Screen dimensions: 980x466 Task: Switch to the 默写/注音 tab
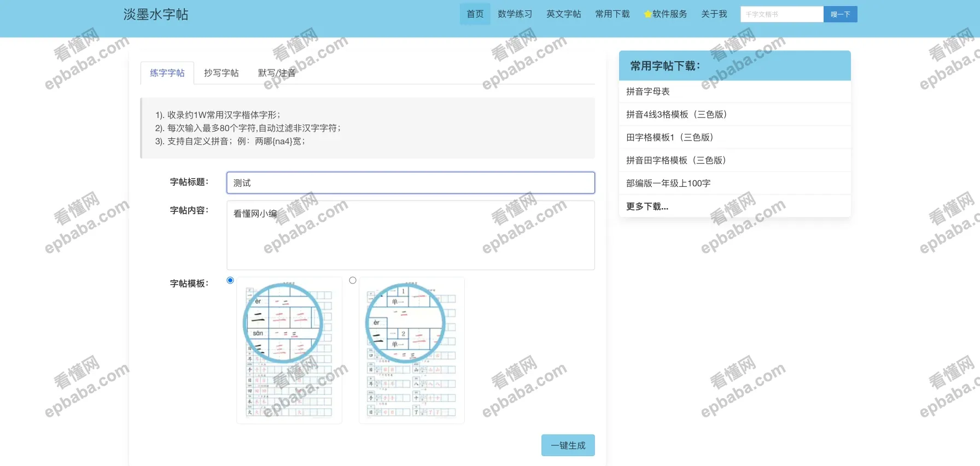(277, 73)
